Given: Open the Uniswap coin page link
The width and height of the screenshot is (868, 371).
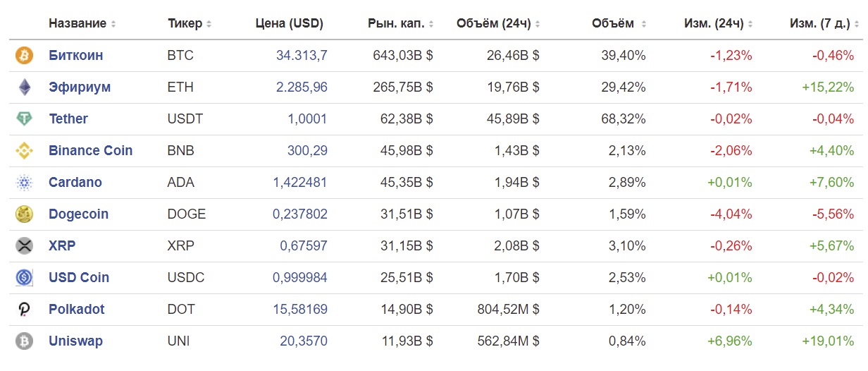Looking at the screenshot, I should coord(75,341).
